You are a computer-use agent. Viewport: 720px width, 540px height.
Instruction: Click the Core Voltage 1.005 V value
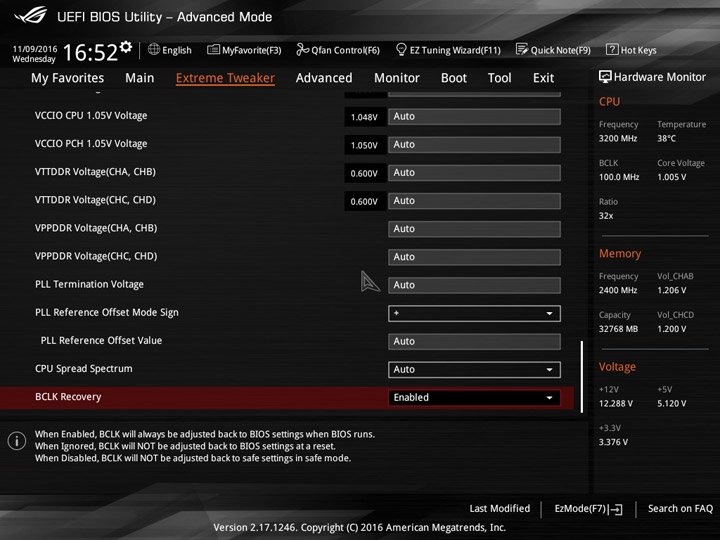(x=671, y=177)
